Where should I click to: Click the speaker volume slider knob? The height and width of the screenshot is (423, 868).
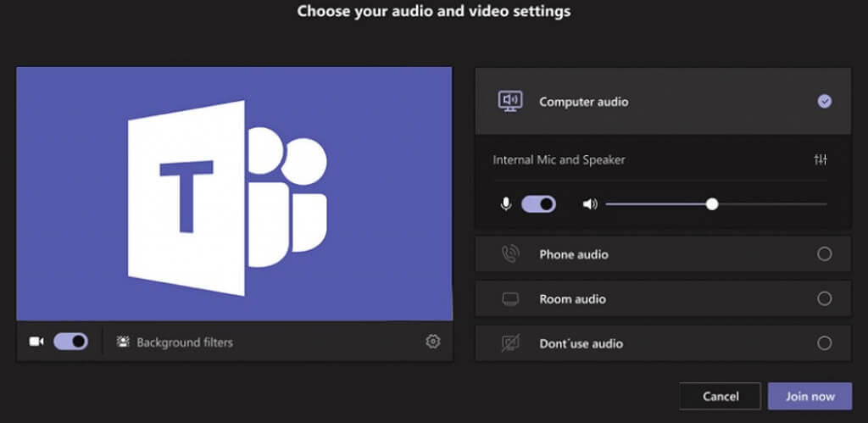pos(712,204)
